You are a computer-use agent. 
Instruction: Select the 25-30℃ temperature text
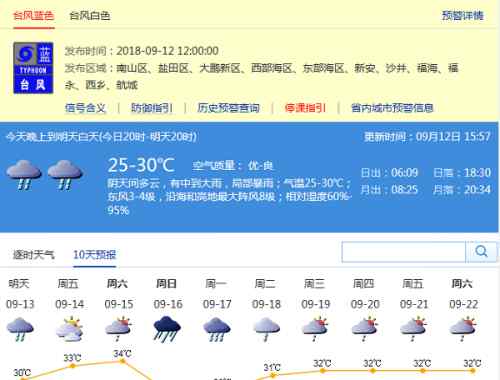tap(141, 165)
